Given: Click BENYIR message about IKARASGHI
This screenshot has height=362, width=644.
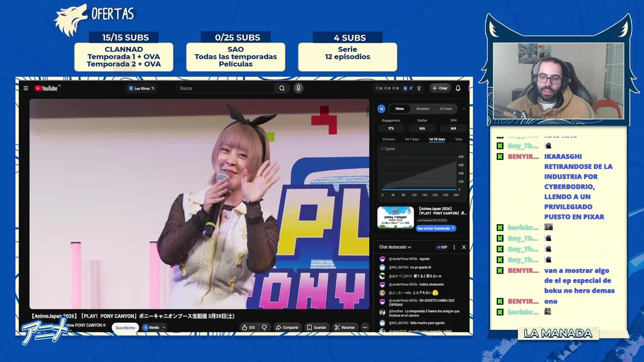Looking at the screenshot, I should (579, 187).
